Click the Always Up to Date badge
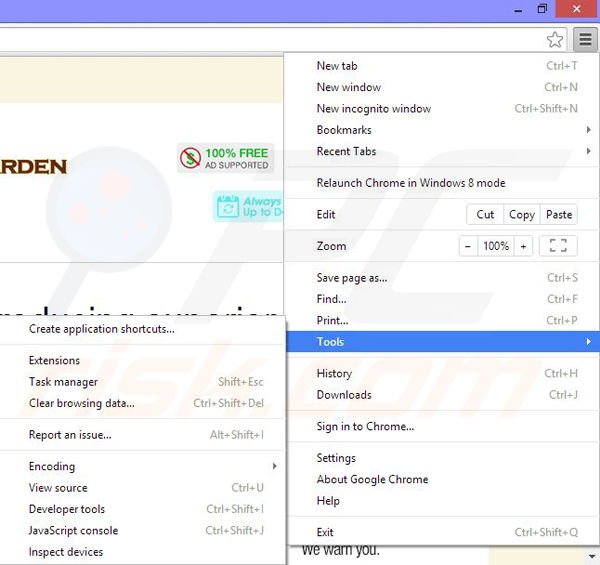Viewport: 600px width, 565px height. pos(248,207)
